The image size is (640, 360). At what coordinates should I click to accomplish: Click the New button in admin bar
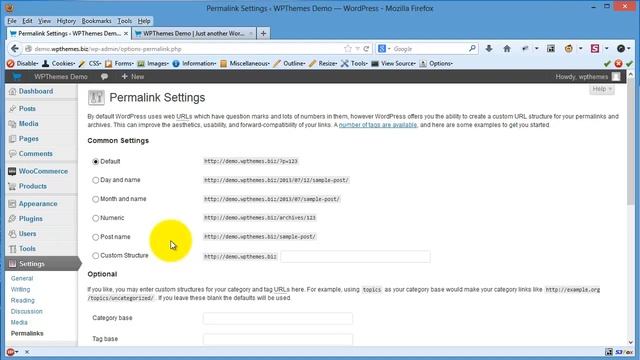point(133,76)
